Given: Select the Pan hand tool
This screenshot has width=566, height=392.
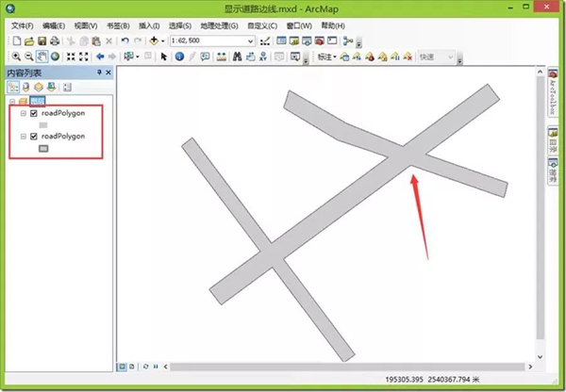Looking at the screenshot, I should click(x=42, y=57).
